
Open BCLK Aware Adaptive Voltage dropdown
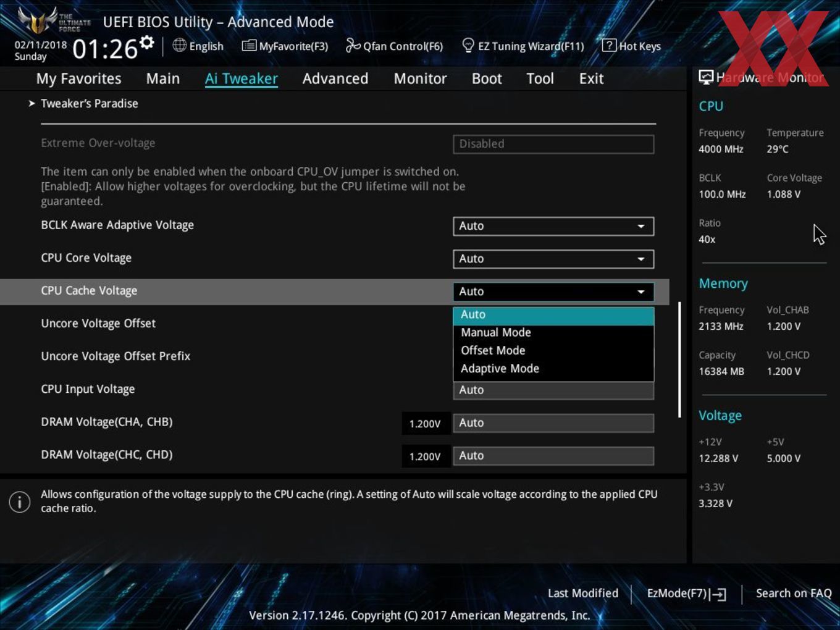(x=553, y=226)
